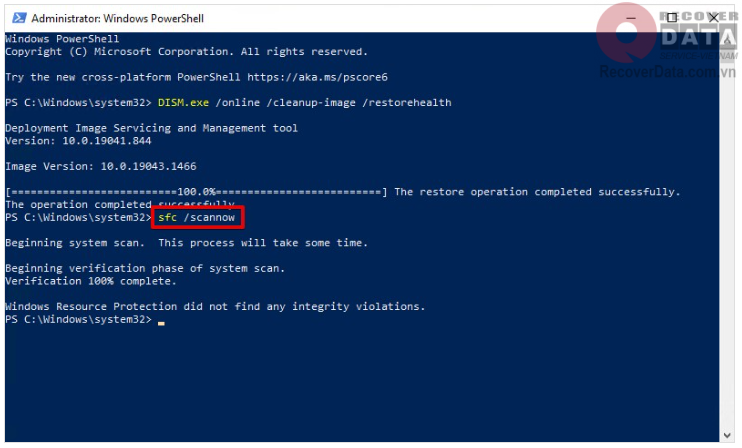Click the 'Deployment Image Servicing and Management tool' line
This screenshot has height=448, width=742.
pos(151,128)
